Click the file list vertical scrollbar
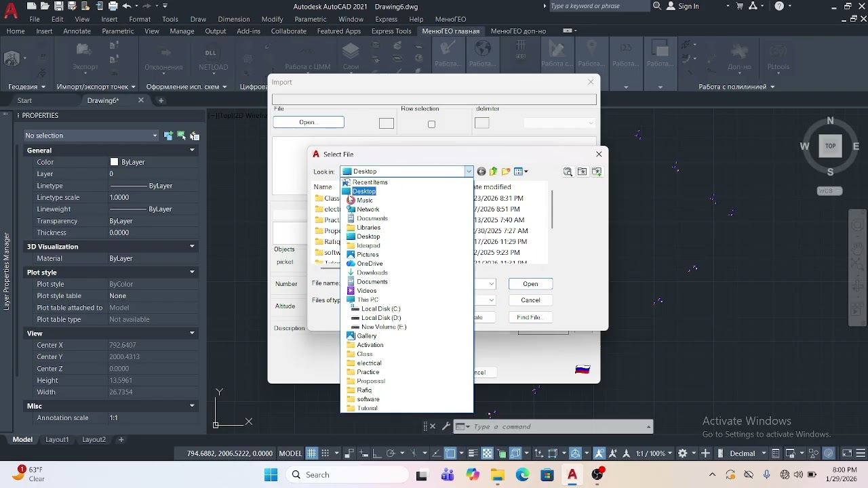This screenshot has height=488, width=868. pyautogui.click(x=552, y=209)
